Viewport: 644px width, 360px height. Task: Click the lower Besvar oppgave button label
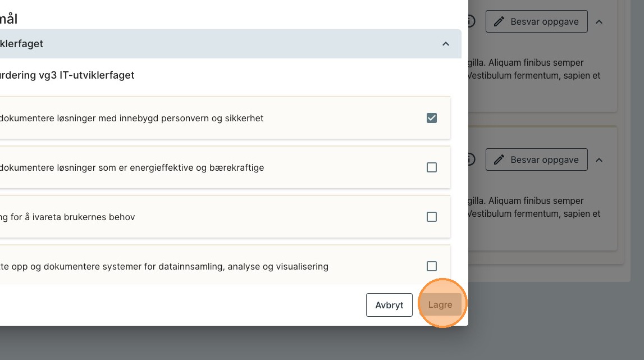tap(544, 160)
